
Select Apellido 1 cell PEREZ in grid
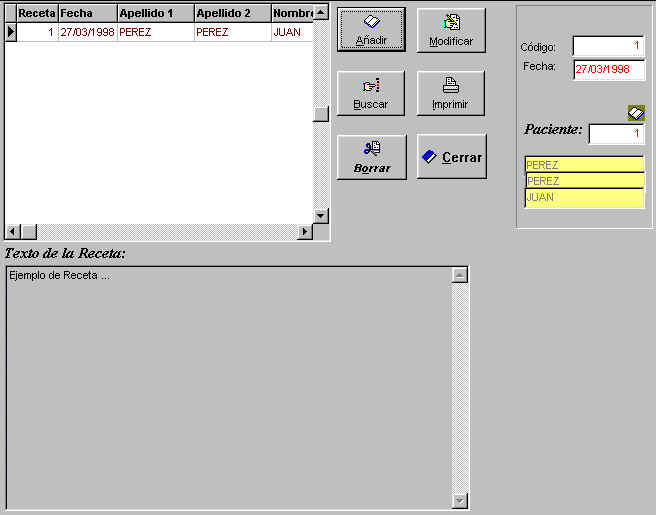click(x=156, y=32)
